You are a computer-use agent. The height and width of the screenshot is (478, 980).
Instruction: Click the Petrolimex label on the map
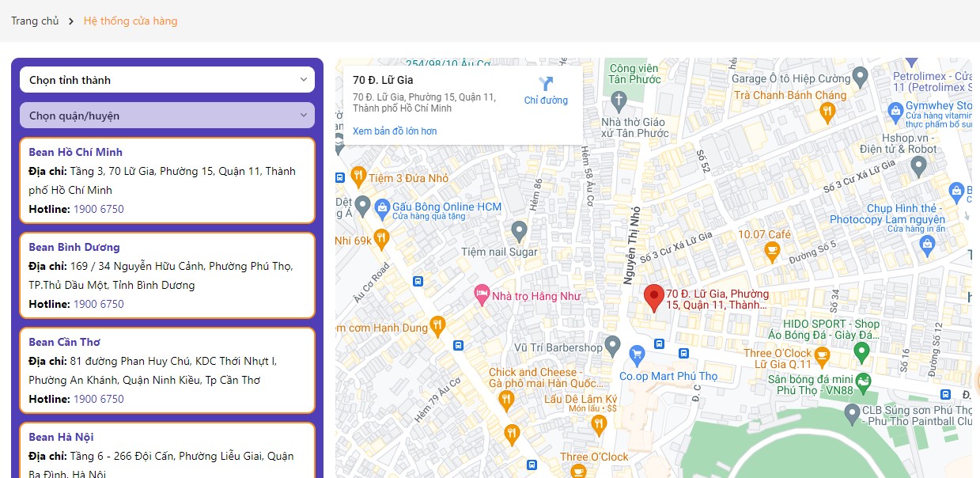point(932,82)
